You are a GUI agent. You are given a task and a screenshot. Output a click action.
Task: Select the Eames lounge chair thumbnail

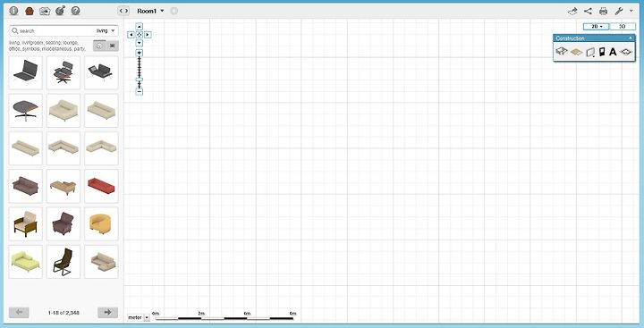(64, 72)
